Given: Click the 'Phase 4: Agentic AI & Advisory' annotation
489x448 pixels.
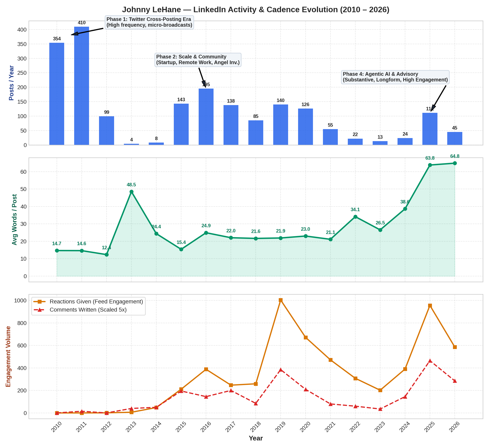Looking at the screenshot, I should [395, 77].
